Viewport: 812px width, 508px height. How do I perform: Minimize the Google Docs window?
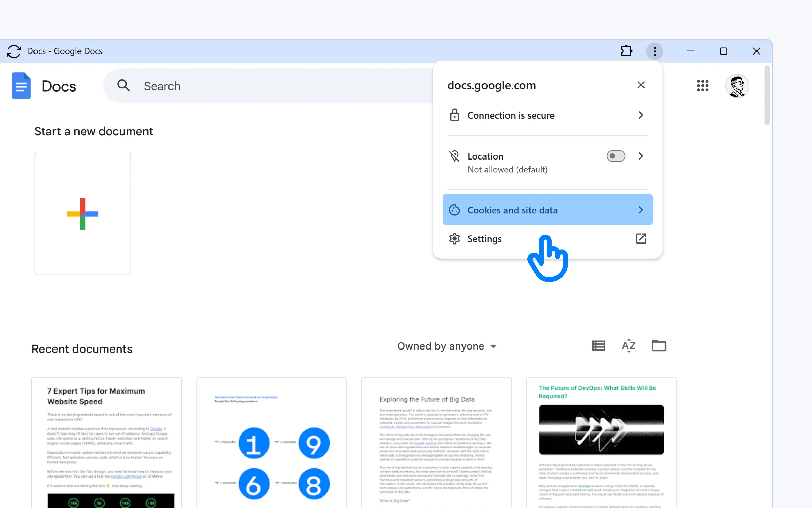(x=691, y=51)
